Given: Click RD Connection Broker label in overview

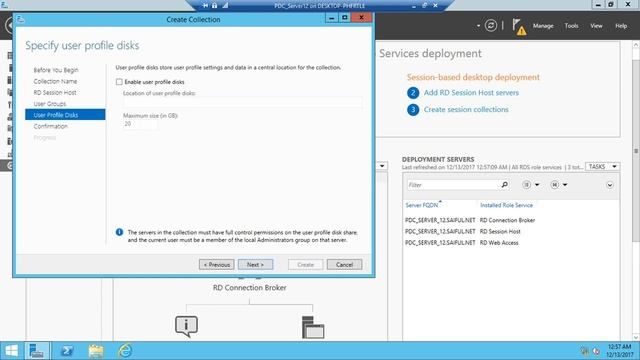Looking at the screenshot, I should 249,288.
